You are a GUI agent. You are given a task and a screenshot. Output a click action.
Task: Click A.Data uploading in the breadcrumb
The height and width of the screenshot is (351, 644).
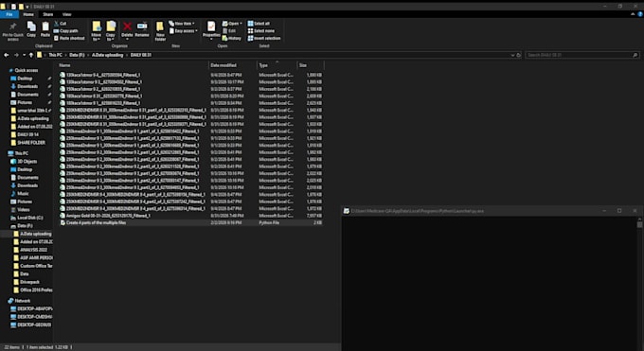[x=107, y=55]
